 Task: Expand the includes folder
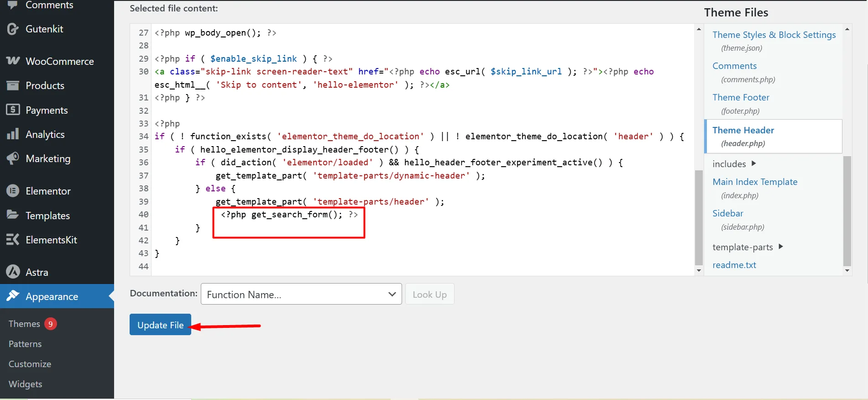pos(753,163)
